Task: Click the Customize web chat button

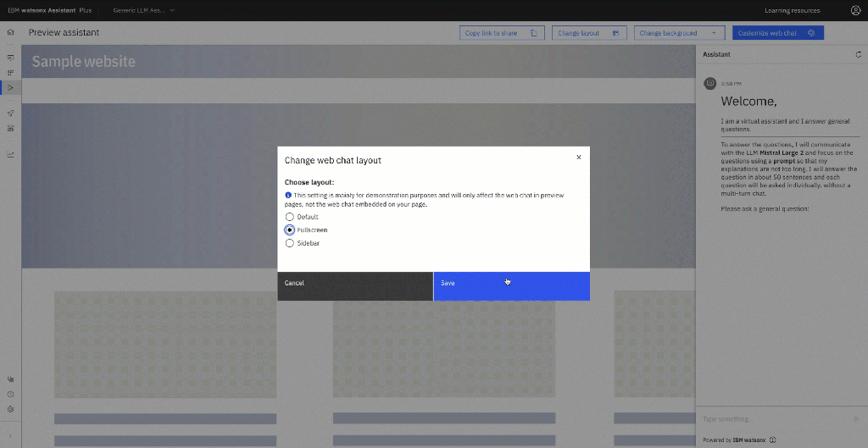Action: [x=777, y=33]
